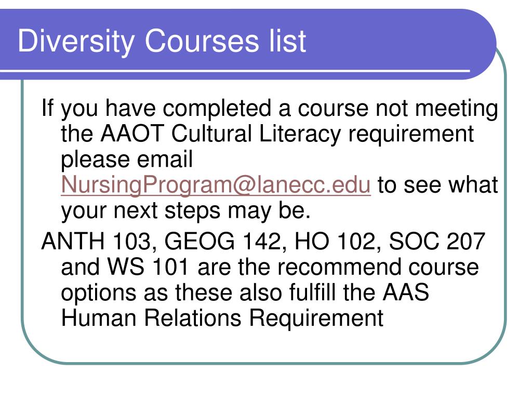Image resolution: width=532 pixels, height=399 pixels.
Task: Click the 'your next steps may be.' line
Action: (x=185, y=211)
